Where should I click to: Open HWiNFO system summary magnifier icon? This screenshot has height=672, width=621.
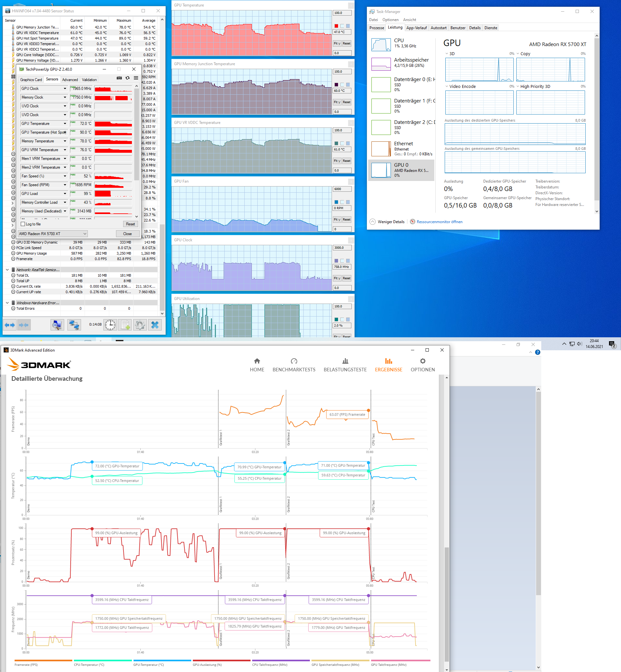click(x=57, y=325)
